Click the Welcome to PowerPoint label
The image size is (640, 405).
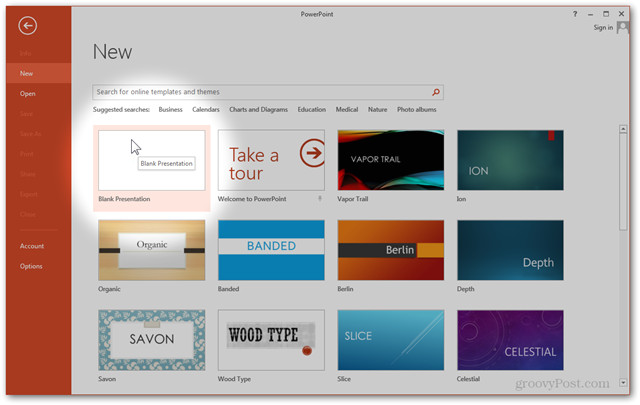(252, 199)
